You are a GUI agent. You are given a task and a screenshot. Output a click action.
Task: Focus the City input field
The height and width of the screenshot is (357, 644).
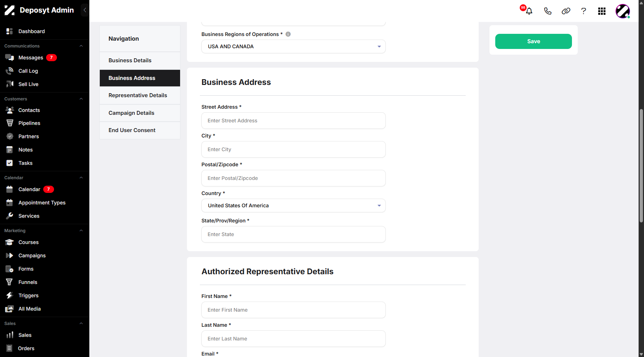294,149
